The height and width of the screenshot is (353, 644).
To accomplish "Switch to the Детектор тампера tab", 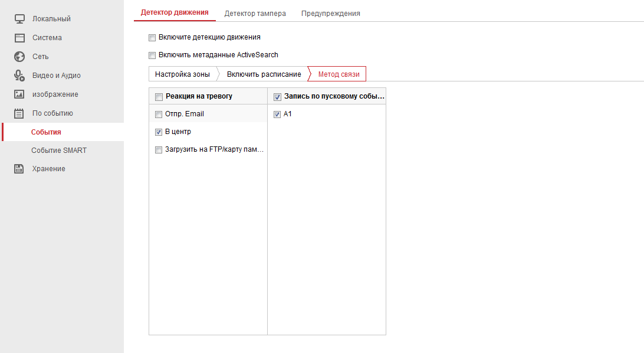I will point(255,12).
